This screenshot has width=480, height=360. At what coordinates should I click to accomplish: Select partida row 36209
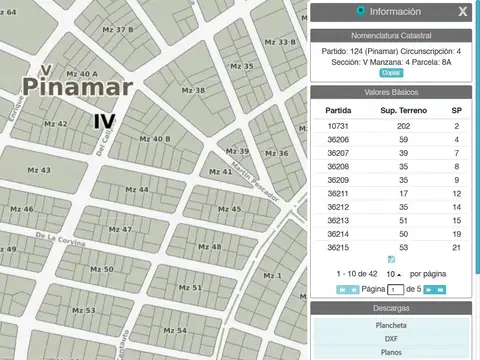pos(391,180)
